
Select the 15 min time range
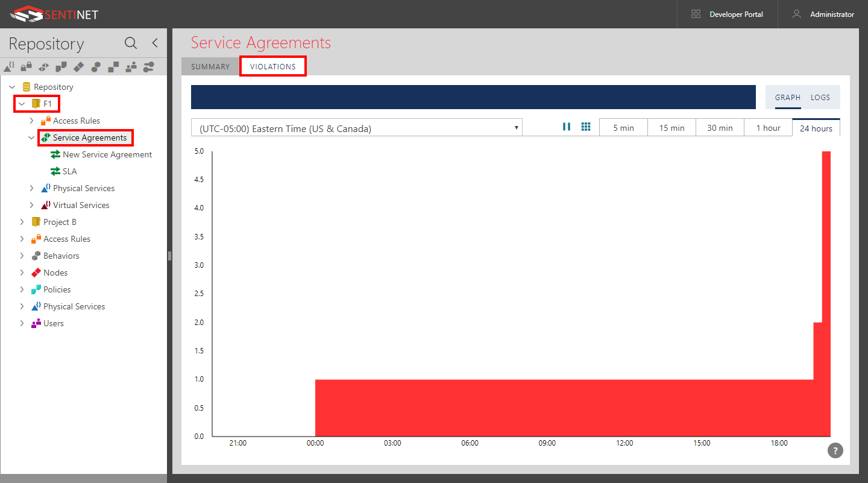[671, 127]
